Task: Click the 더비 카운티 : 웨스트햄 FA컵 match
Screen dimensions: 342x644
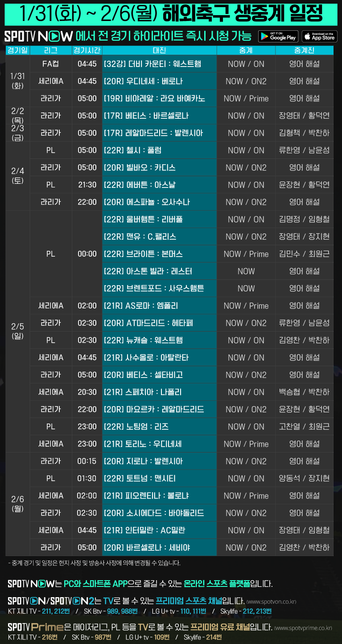Action: click(x=159, y=64)
